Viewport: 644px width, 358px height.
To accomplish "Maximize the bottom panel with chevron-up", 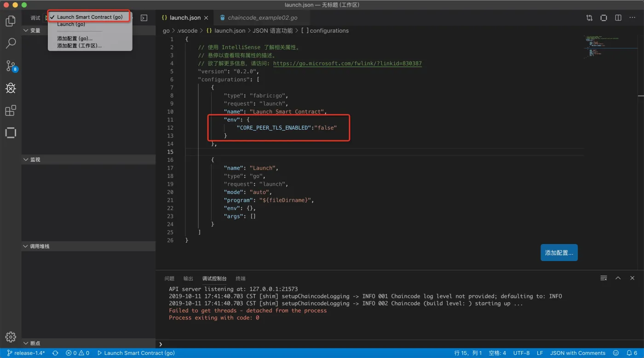I will [618, 278].
